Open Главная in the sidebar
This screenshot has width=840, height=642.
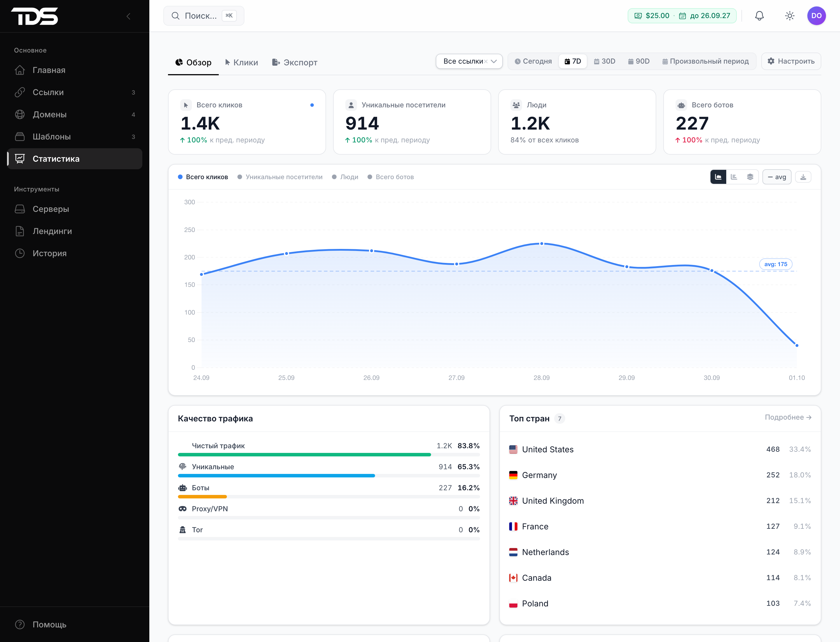74,70
